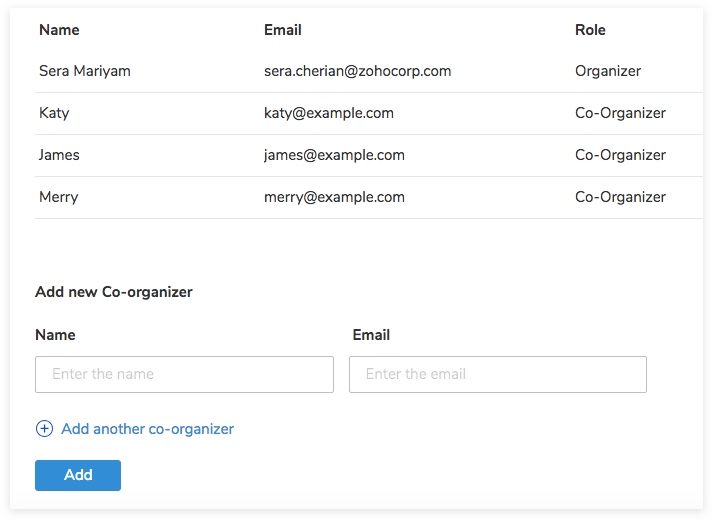Select the Merry name cell
The width and height of the screenshot is (713, 521).
click(x=58, y=197)
